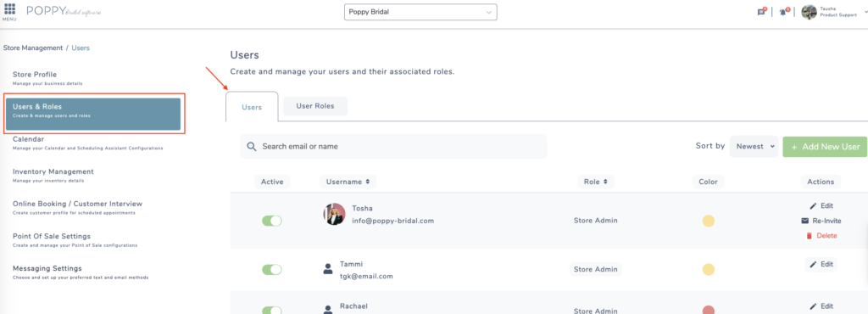The width and height of the screenshot is (868, 314).
Task: Toggle active switch for Rachael
Action: pos(272,310)
